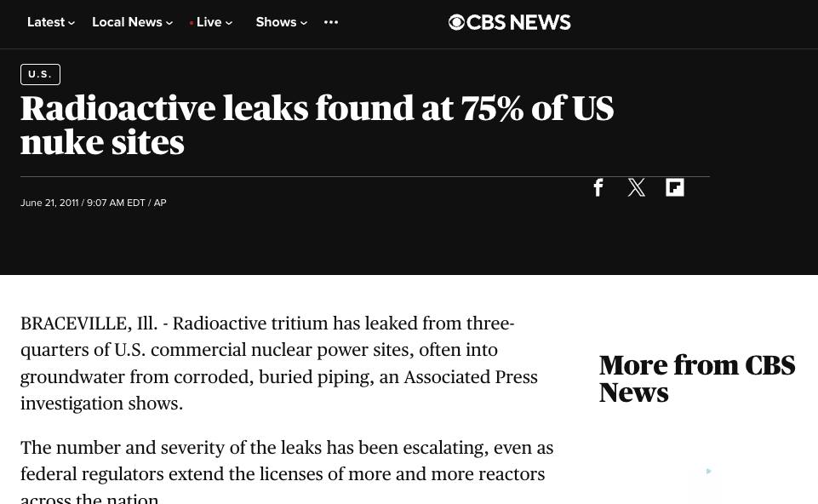
Task: Expand the Latest dropdown chevron
Action: (x=72, y=24)
